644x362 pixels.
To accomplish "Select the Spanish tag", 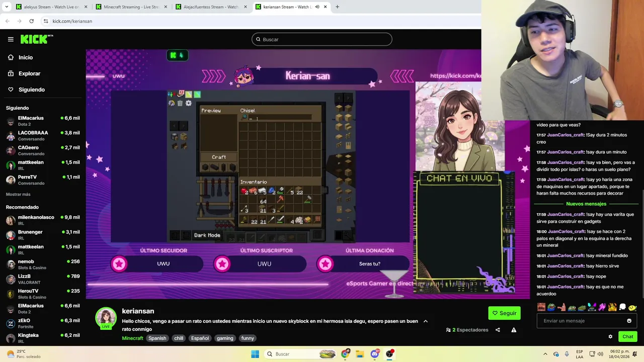I will [x=157, y=338].
